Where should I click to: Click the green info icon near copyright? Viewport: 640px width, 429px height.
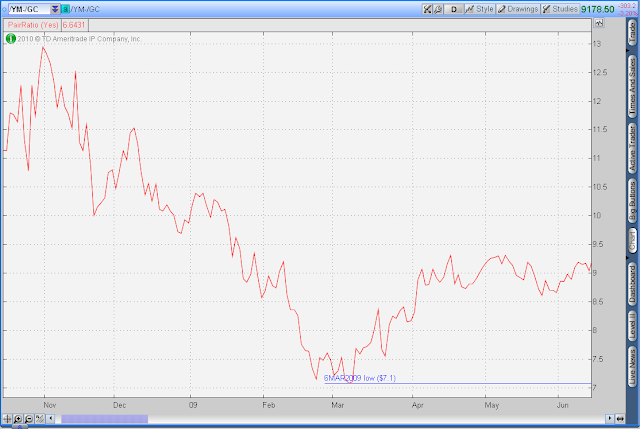tap(11, 39)
